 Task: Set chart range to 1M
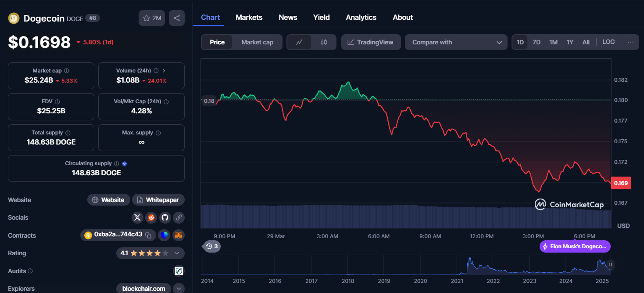coord(553,42)
